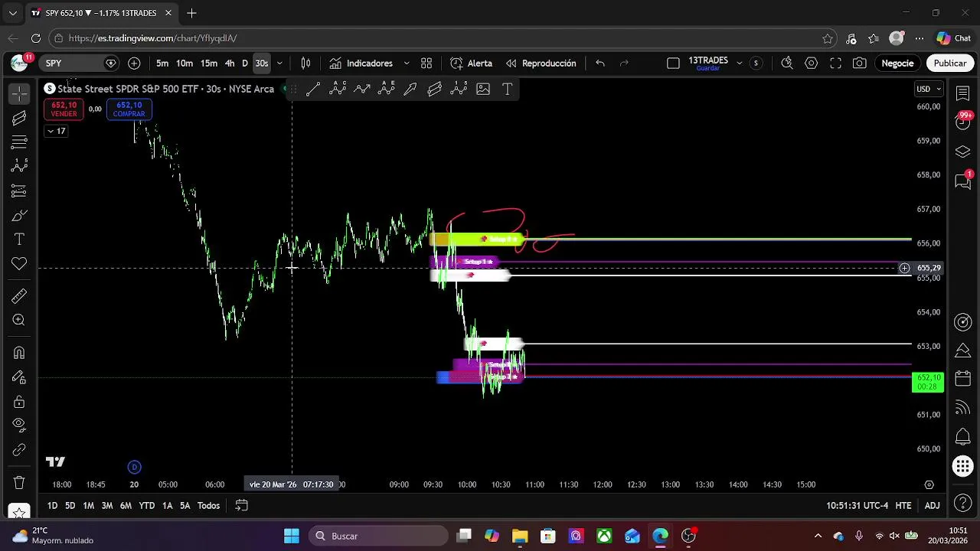Open the Indicadores menu
980x551 pixels.
pos(361,64)
